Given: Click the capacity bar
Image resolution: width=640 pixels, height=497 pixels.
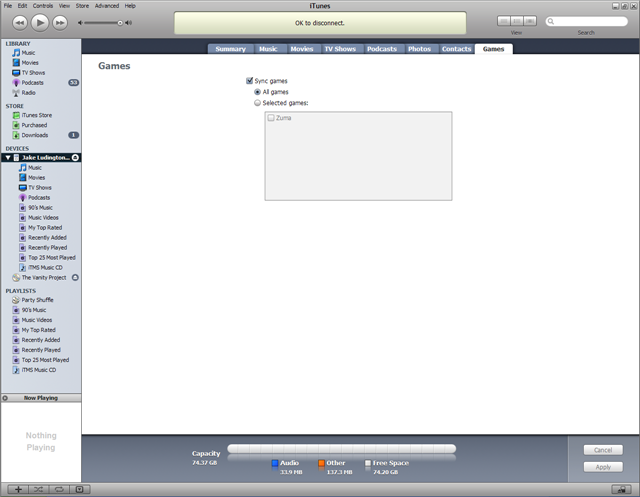Looking at the screenshot, I should [342, 449].
